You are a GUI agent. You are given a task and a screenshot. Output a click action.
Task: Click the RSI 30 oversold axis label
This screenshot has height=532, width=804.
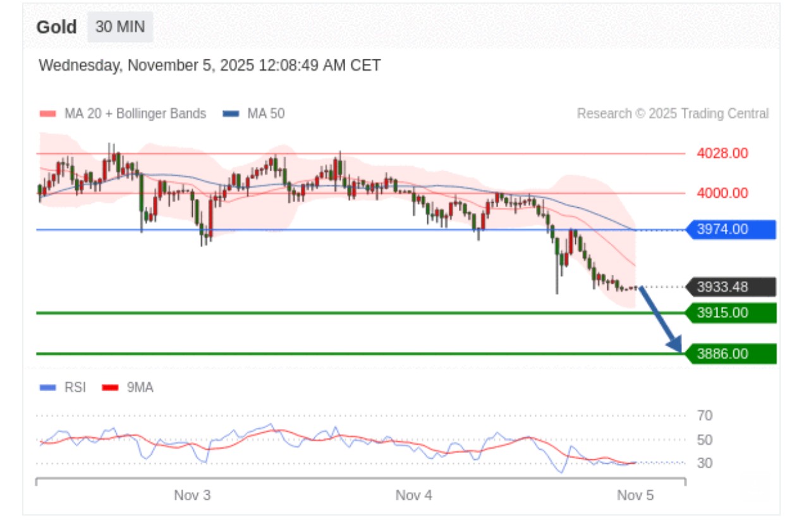click(705, 463)
